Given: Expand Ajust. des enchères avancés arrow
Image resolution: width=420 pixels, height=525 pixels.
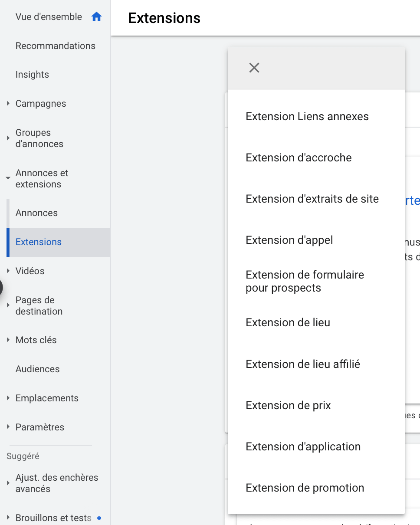Looking at the screenshot, I should (x=8, y=483).
